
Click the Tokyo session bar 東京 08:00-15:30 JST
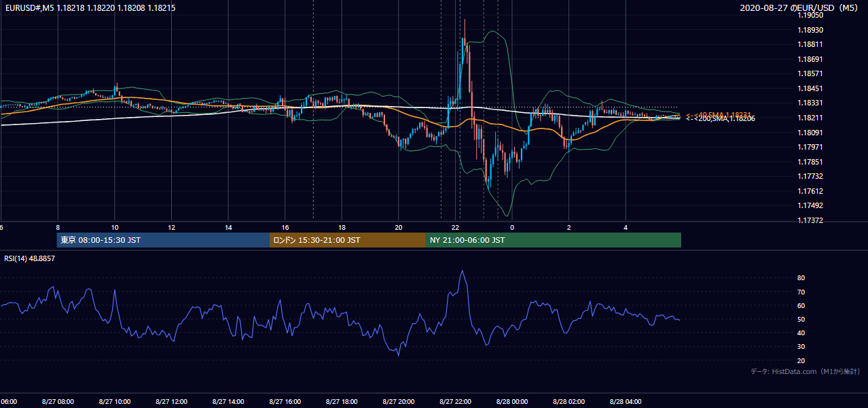[163, 240]
